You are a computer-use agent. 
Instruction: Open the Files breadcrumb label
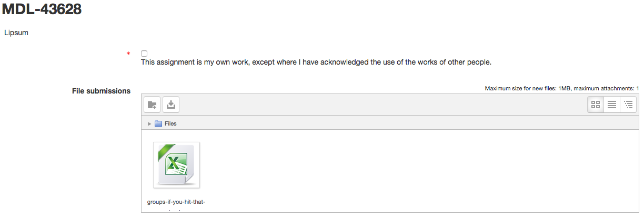(170, 124)
